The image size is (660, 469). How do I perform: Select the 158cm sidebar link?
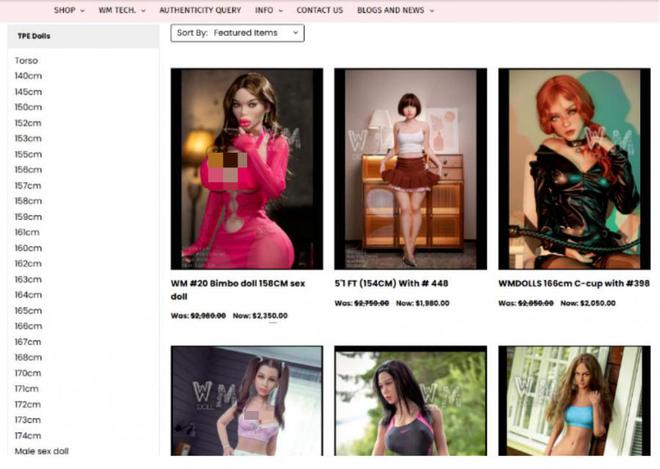pos(28,201)
